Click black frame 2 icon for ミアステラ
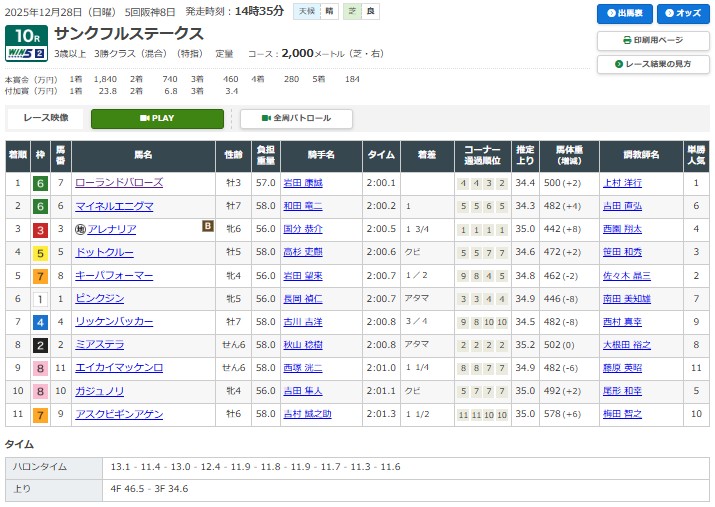 pyautogui.click(x=40, y=345)
